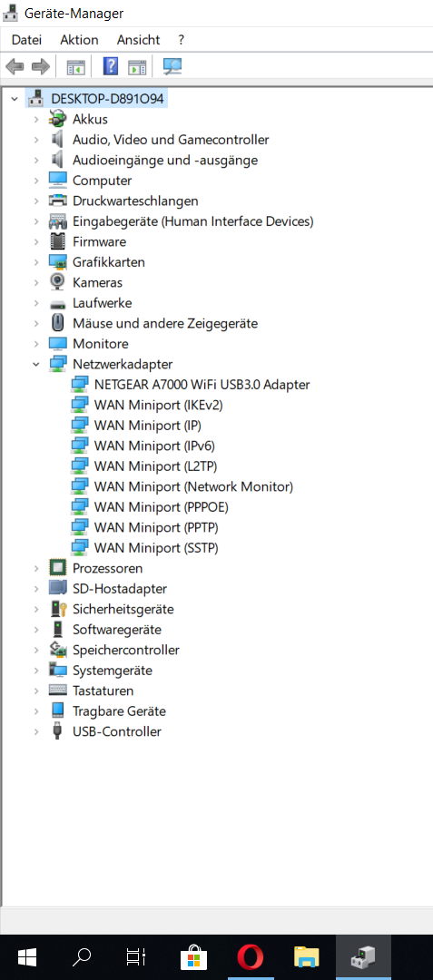This screenshot has height=980, width=433.
Task: Click the help question mark toolbar icon
Action: pyautogui.click(x=111, y=65)
